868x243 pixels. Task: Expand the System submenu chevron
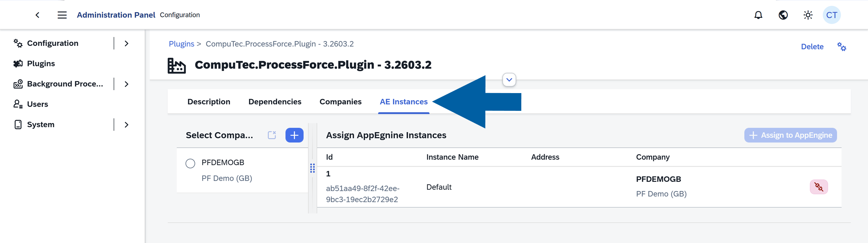127,125
